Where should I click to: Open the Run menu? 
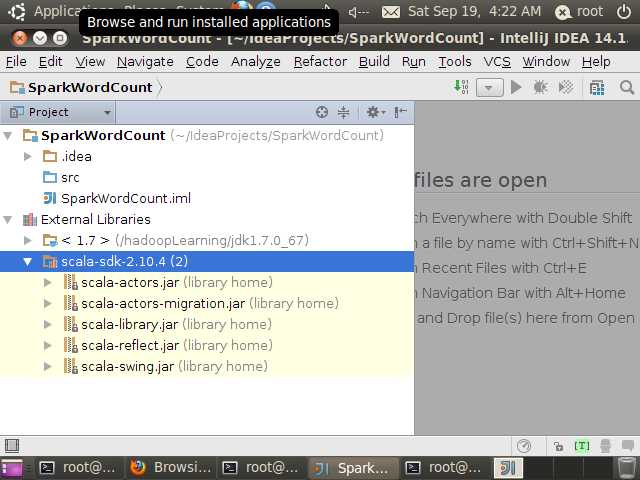[x=413, y=62]
